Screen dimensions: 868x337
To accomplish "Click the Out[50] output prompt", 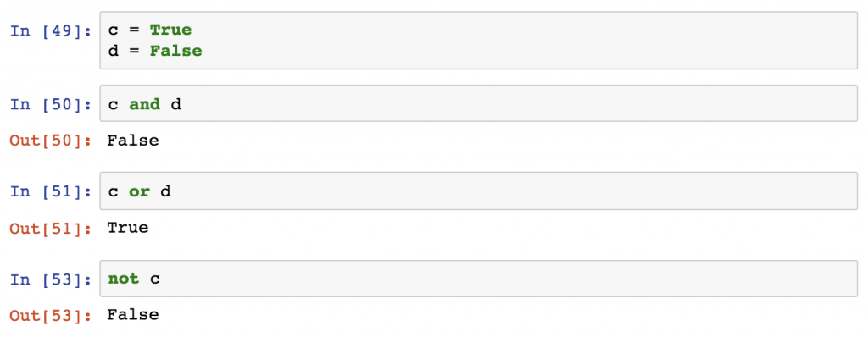I will pos(51,141).
